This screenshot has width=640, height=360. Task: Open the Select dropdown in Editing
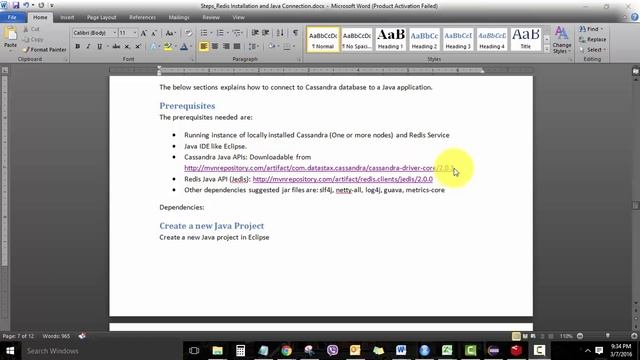click(x=593, y=50)
